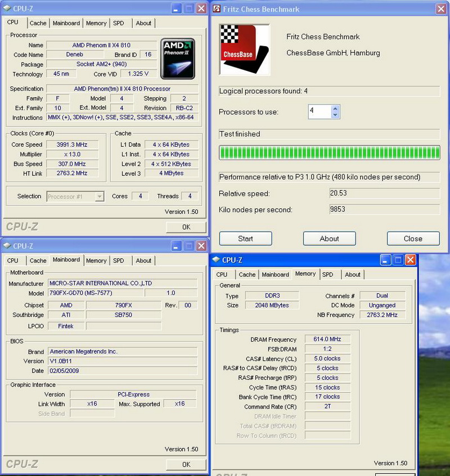Click the ChessBase logo in Fritz Chess Benchmark

245,50
